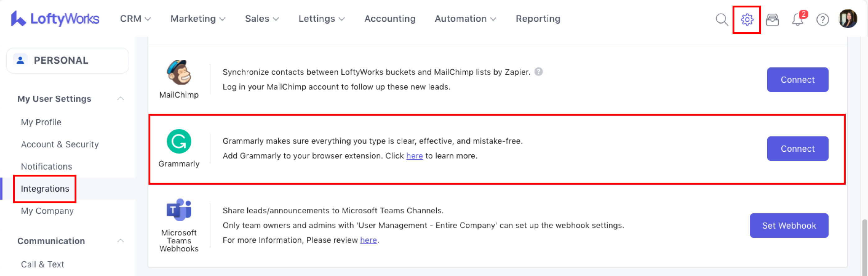Click the info tooltip icon after Zapier

click(x=538, y=72)
